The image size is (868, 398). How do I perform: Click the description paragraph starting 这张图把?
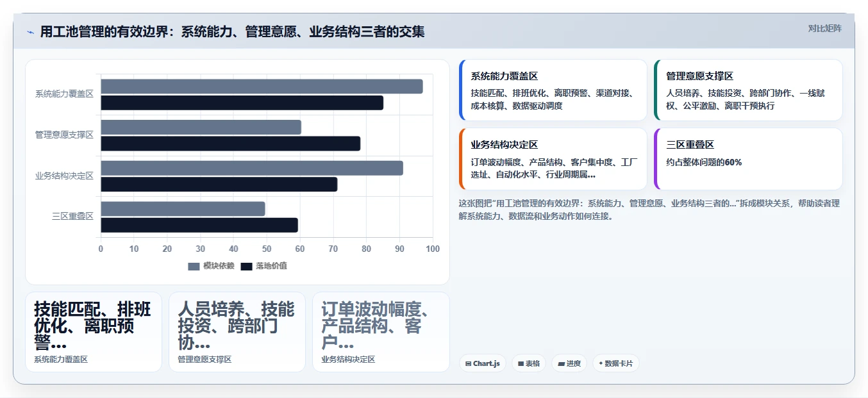649,210
